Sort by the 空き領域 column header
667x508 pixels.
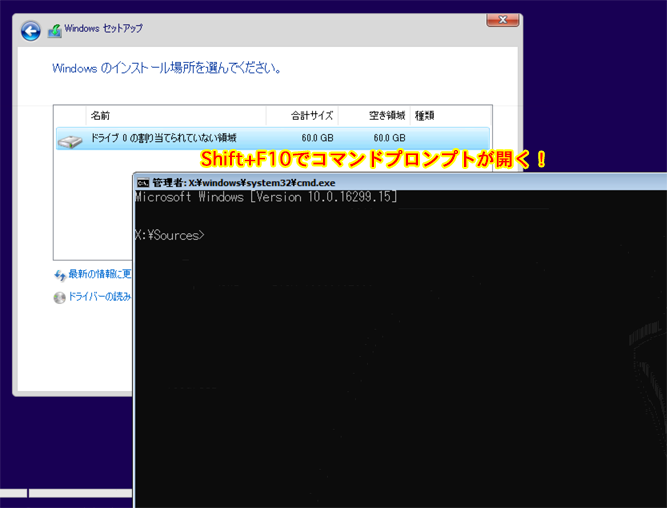(386, 115)
